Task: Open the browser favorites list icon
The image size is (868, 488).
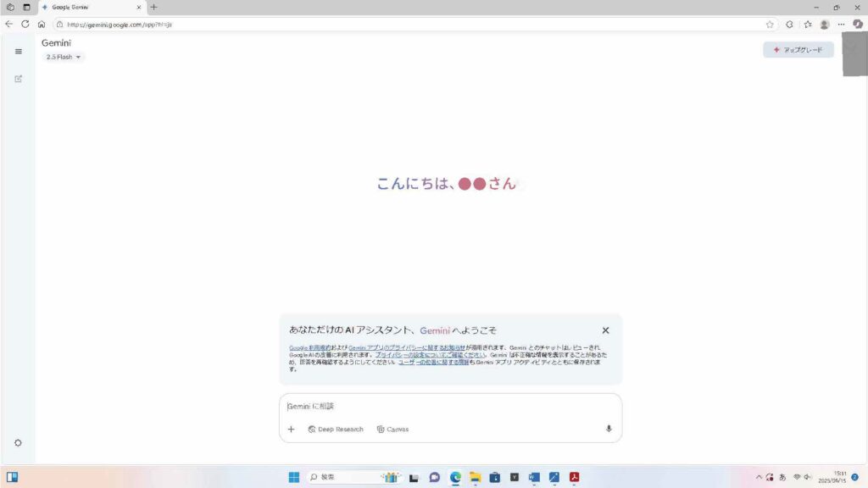Action: point(808,25)
